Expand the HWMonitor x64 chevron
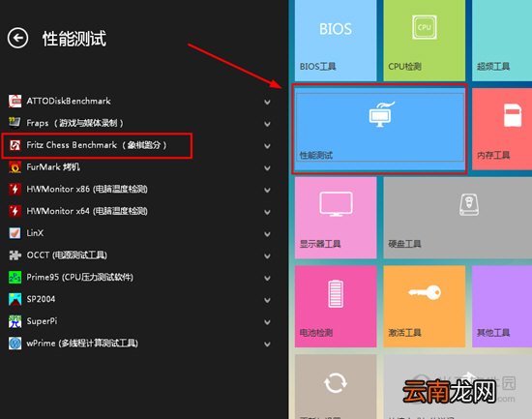The image size is (532, 419). point(267,212)
